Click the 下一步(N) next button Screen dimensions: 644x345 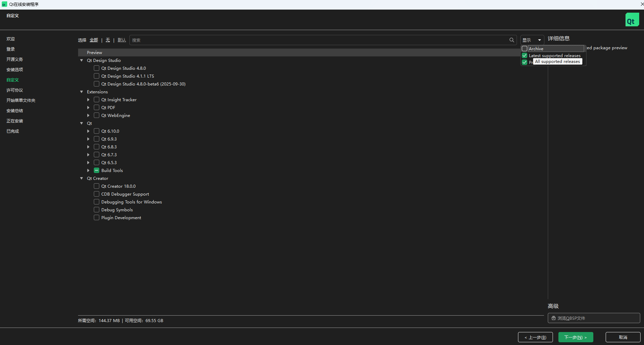(x=576, y=337)
